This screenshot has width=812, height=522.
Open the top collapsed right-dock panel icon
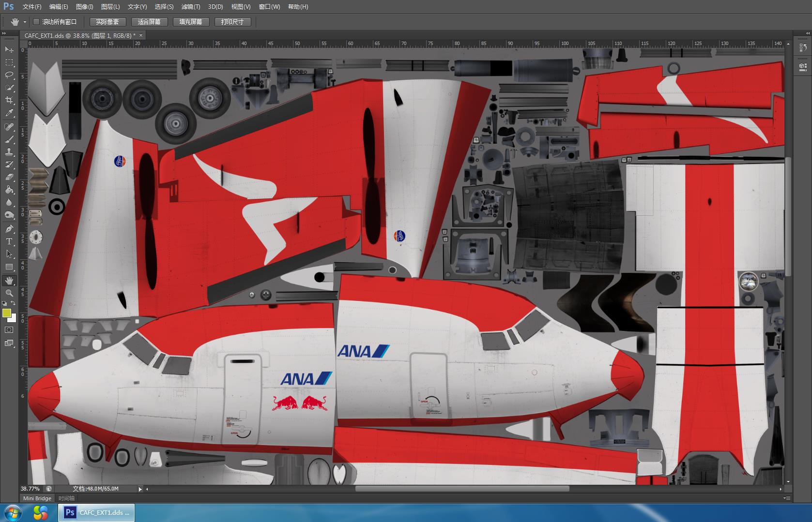click(x=803, y=47)
